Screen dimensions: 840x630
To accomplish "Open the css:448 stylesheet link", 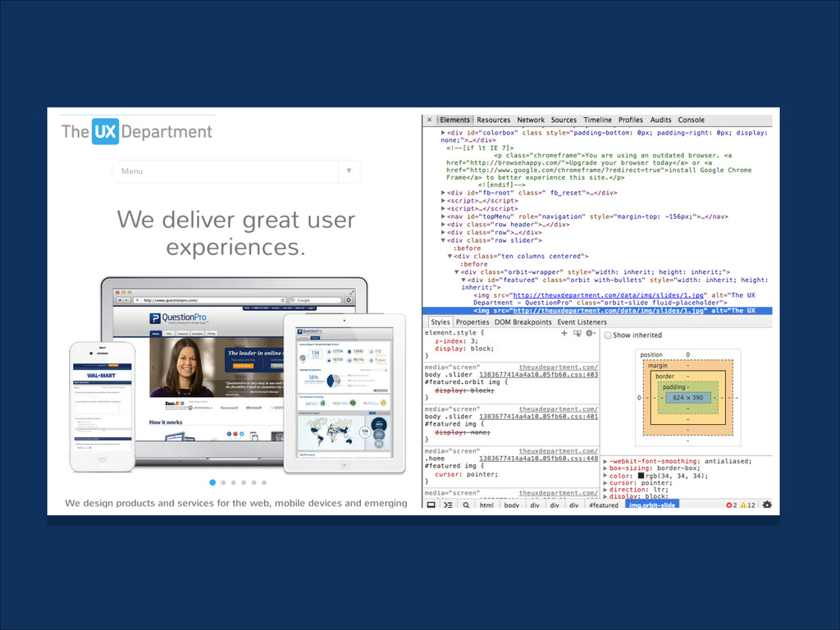I will pyautogui.click(x=538, y=459).
